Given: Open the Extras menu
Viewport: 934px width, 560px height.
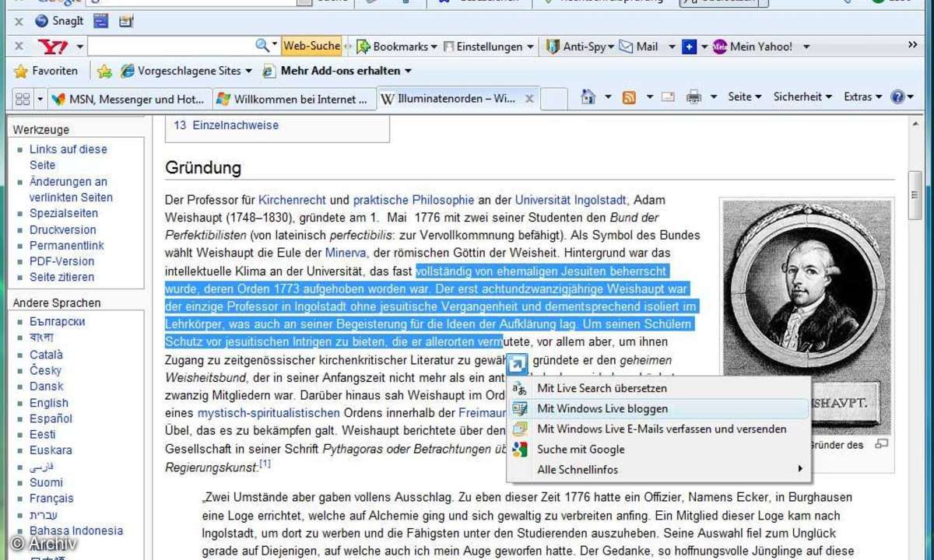Looking at the screenshot, I should click(863, 97).
